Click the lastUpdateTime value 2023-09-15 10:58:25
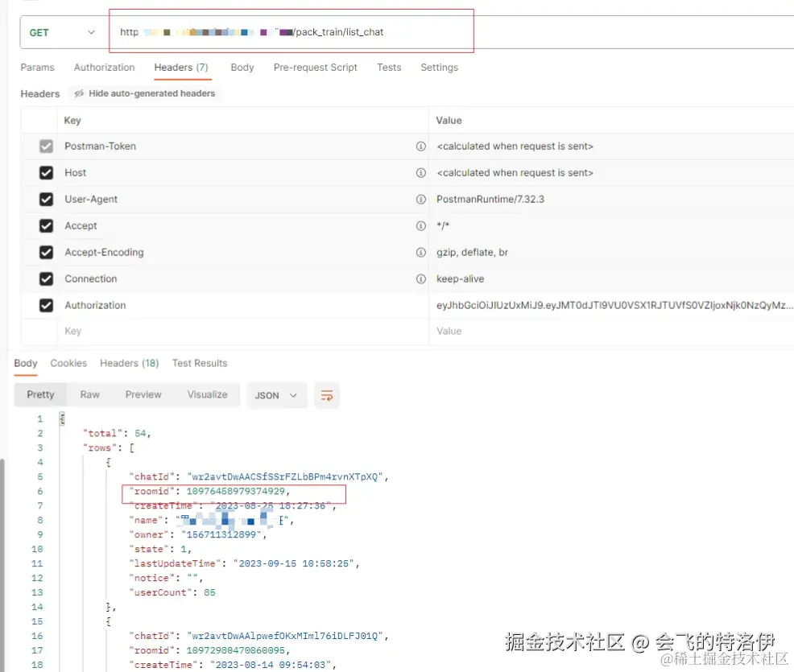 [294, 563]
